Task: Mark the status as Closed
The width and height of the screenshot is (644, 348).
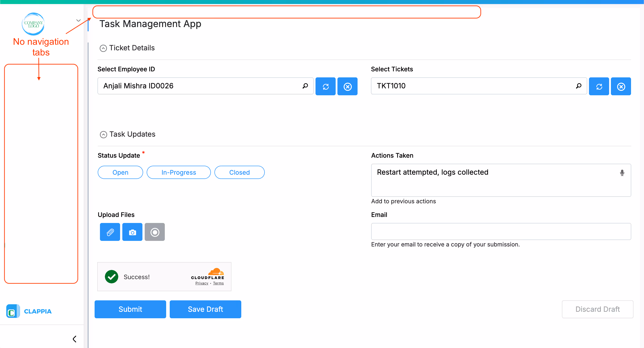Action: pos(239,172)
